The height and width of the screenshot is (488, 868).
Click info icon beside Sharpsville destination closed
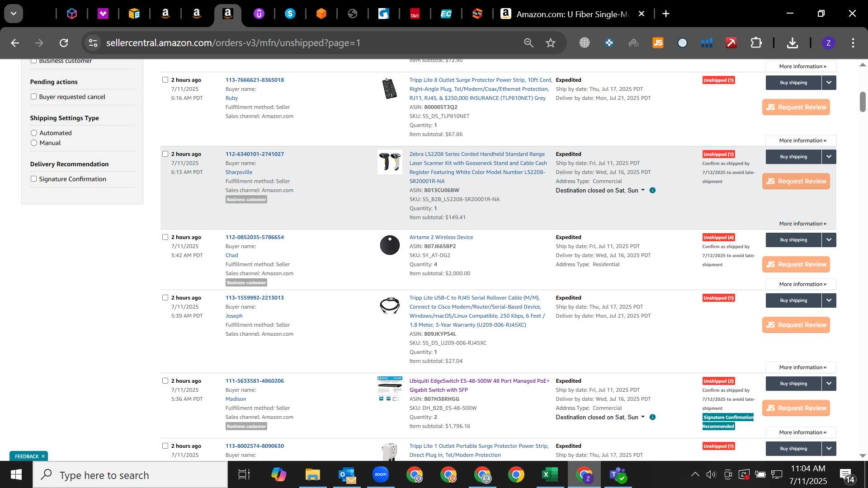click(x=652, y=190)
